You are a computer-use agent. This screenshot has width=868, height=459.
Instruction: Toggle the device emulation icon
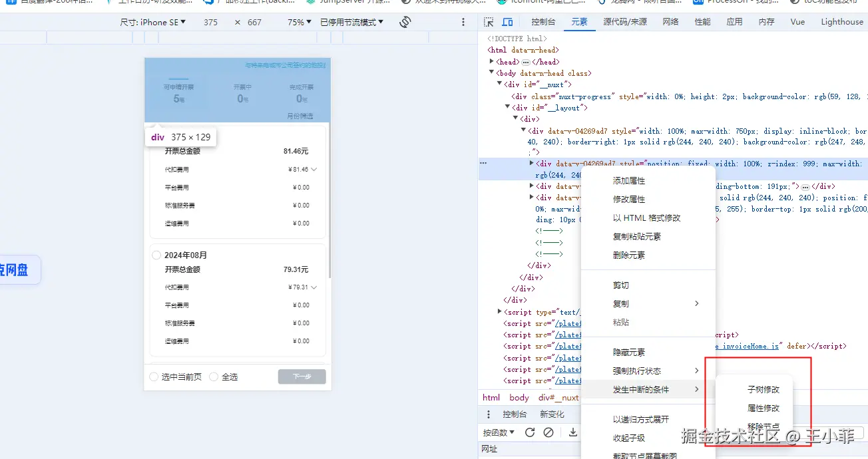coord(507,22)
